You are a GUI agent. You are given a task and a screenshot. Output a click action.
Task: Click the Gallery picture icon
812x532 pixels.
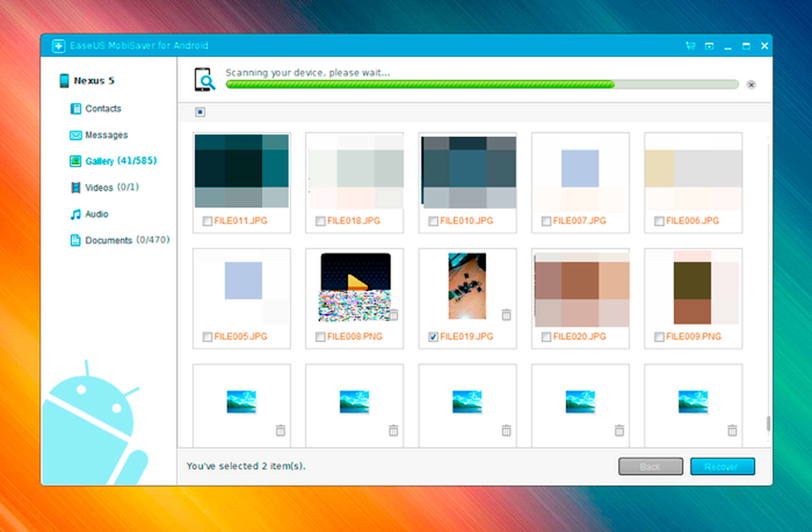click(x=75, y=161)
